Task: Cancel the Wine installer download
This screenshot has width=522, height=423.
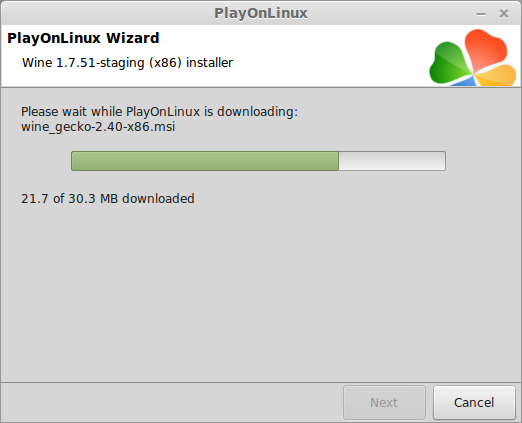Action: tap(474, 402)
